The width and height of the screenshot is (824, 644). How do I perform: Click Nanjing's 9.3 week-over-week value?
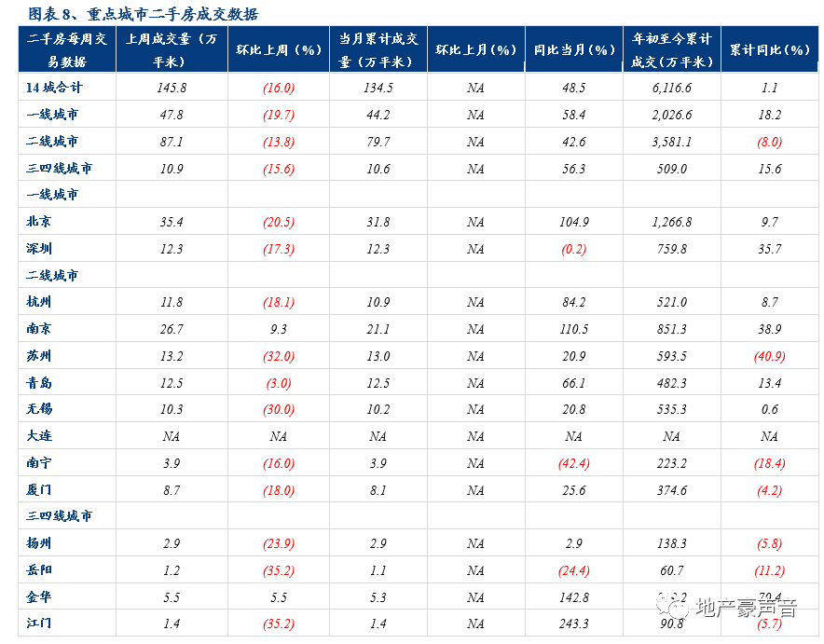(x=279, y=329)
